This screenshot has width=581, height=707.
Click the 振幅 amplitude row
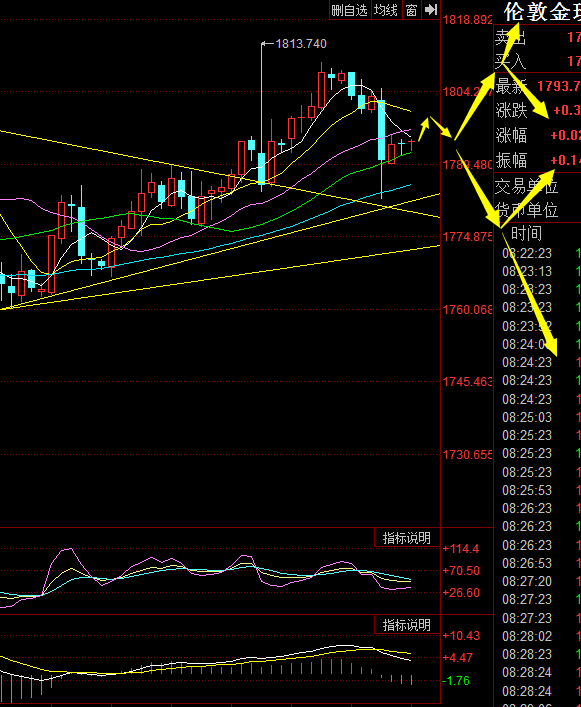coord(538,160)
